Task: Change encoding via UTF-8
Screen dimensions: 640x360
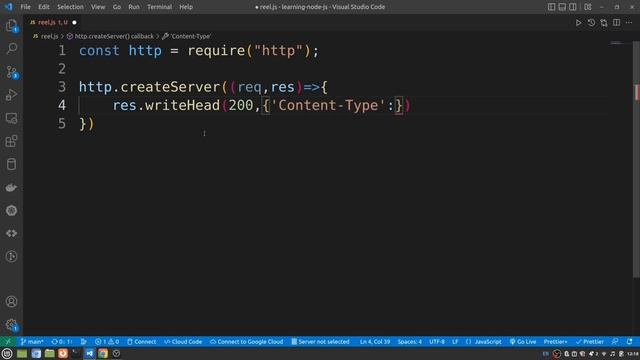Action: tap(437, 342)
